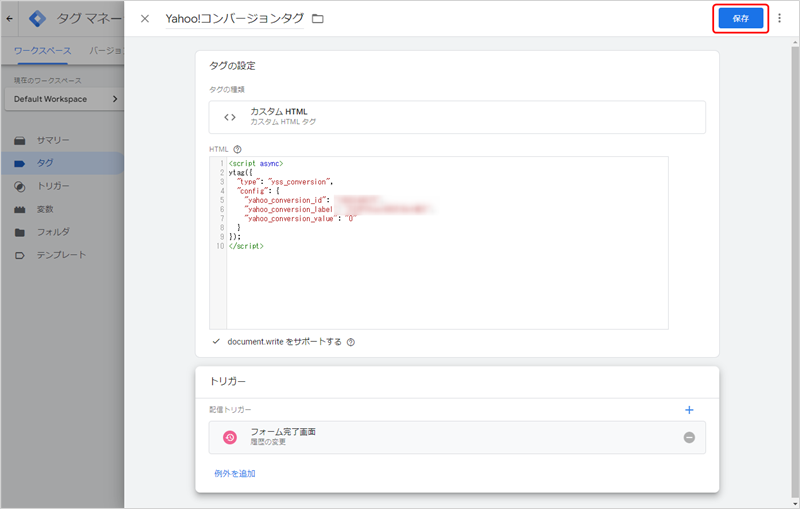Image resolution: width=800 pixels, height=509 pixels.
Task: Click the フォルダ folder icon in sidebar
Action: [x=19, y=233]
